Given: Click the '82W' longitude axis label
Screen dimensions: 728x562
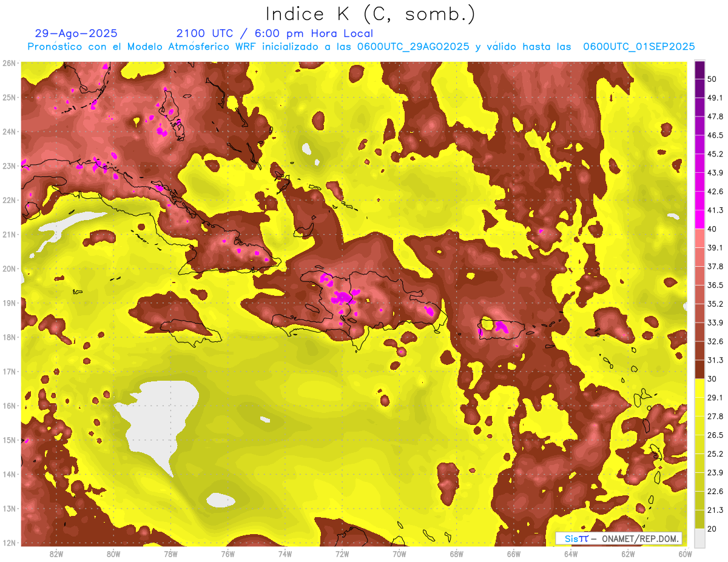Looking at the screenshot, I should click(x=56, y=554).
